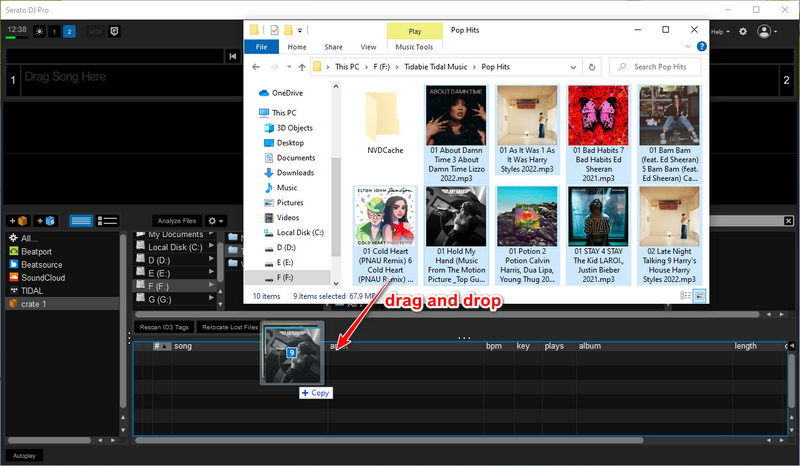Open Explorer help question mark icon

[702, 46]
